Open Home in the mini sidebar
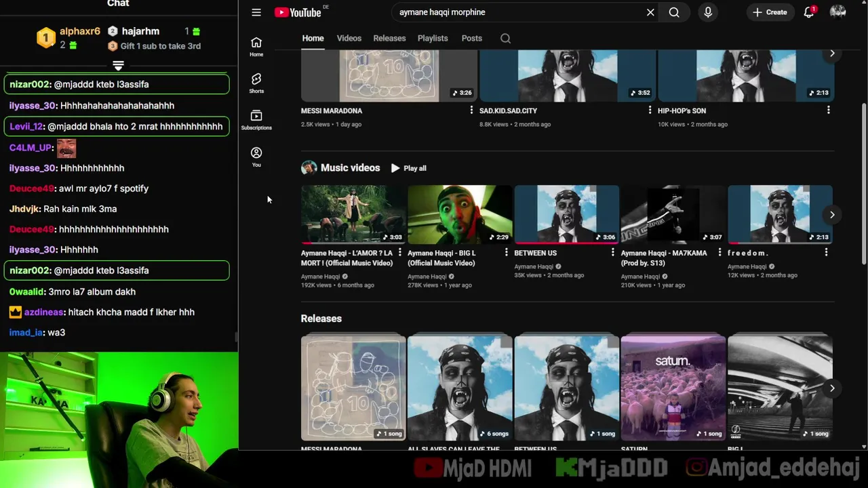The width and height of the screenshot is (868, 488). (x=256, y=47)
